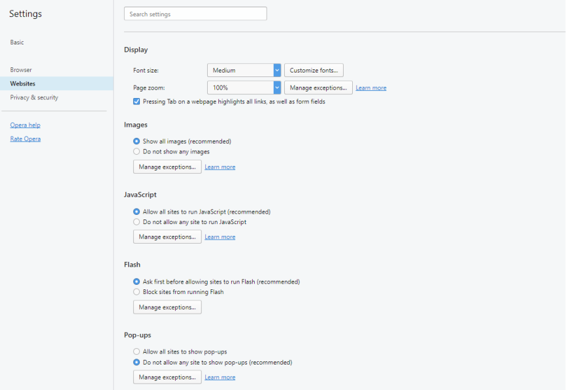Switch to the Browser settings section
The image size is (588, 390).
click(21, 70)
